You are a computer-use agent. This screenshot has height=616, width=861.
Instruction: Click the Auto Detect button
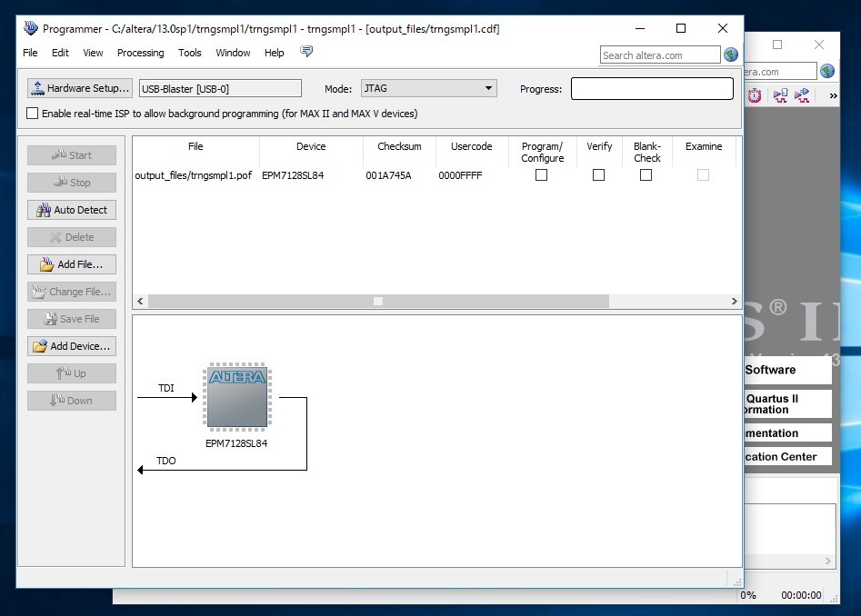[72, 210]
